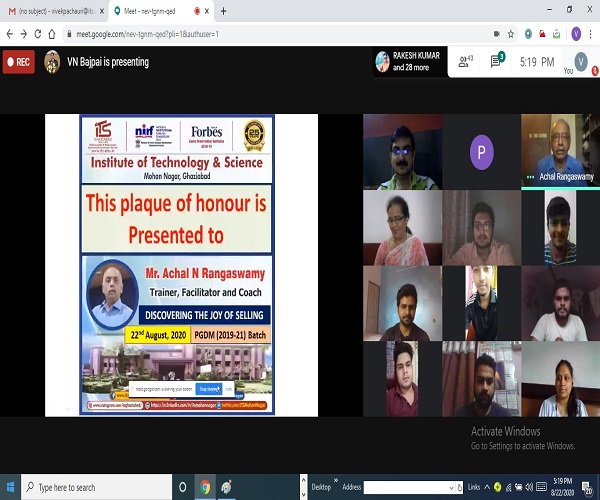Select the purple P avatar participant tile
The image size is (600, 500).
point(482,151)
